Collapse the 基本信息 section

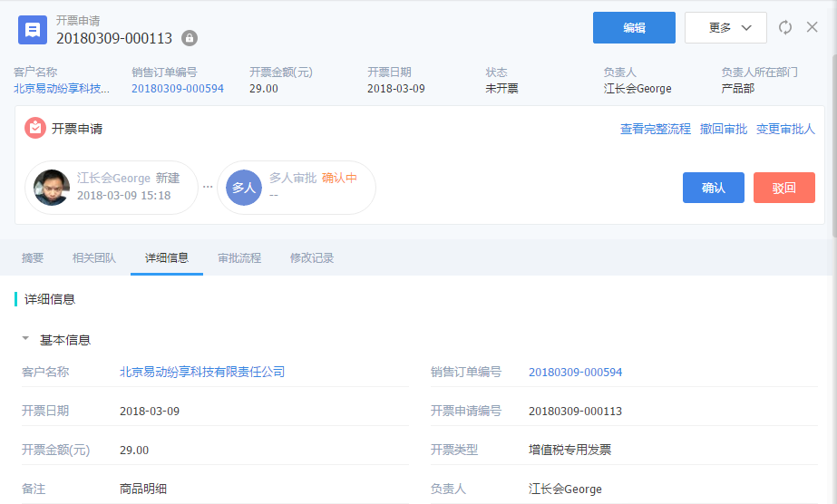click(25, 340)
